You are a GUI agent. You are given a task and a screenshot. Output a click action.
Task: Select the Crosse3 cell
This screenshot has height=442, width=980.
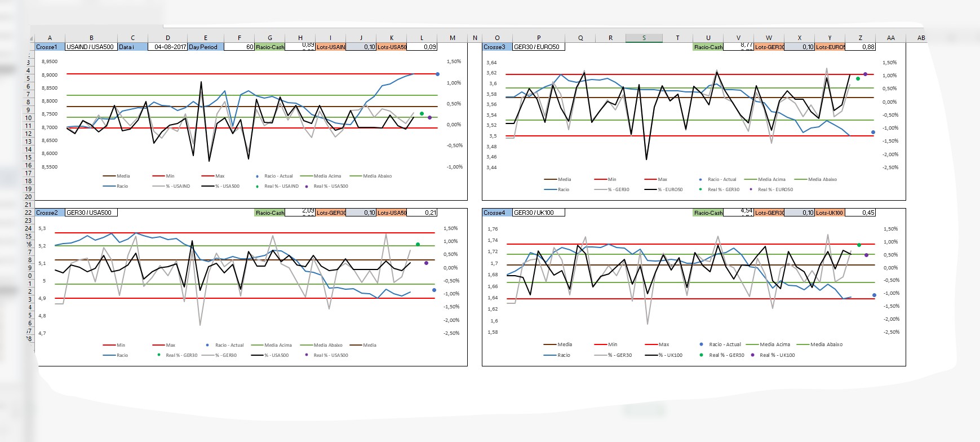tap(497, 47)
